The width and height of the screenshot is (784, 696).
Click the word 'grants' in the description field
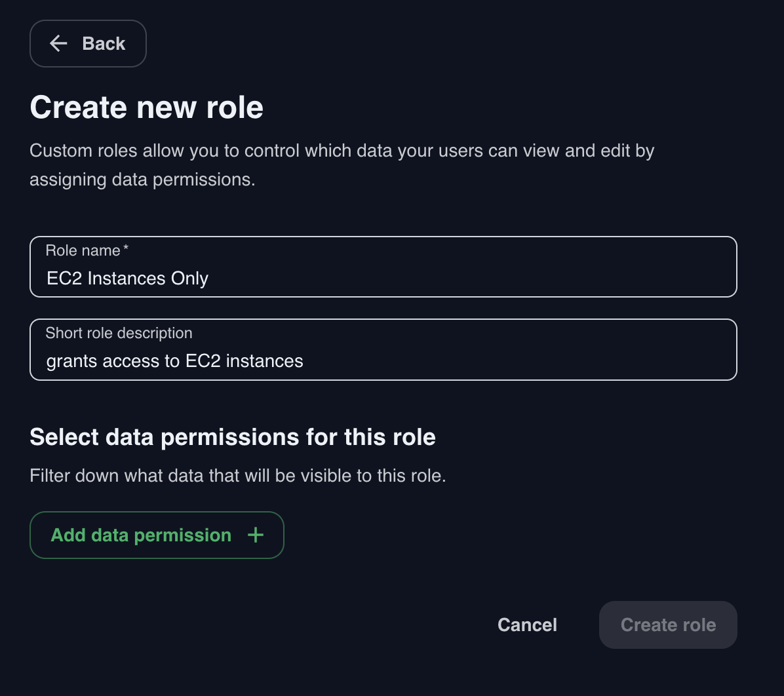71,361
